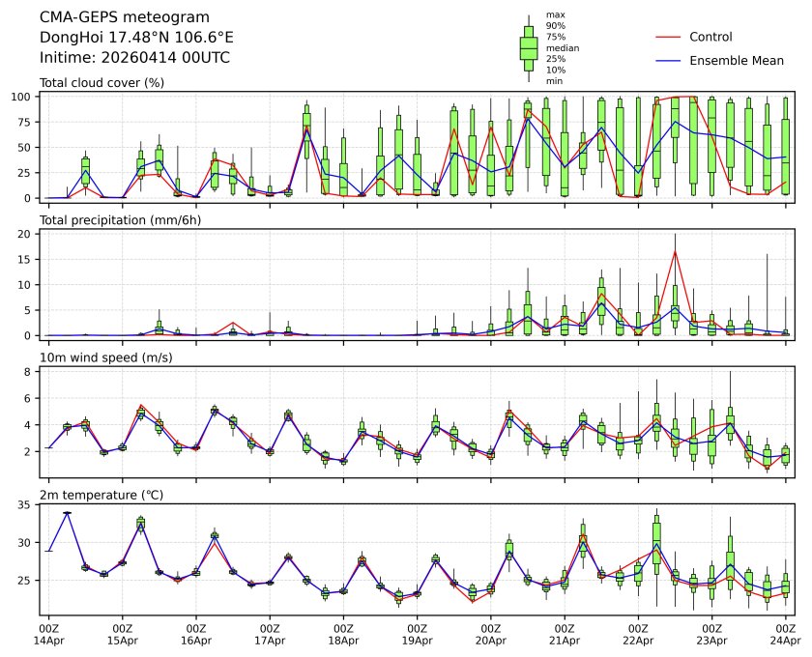Viewport: 812px width, 657px height.
Task: Click the '10m wind speed (m/s)' heading
Action: click(x=106, y=357)
